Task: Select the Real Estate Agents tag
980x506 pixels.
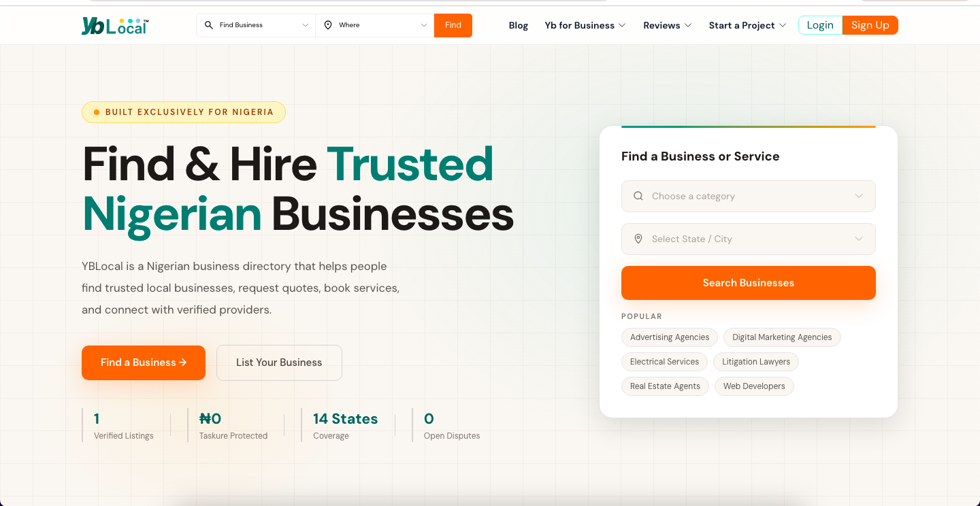Action: click(x=665, y=386)
